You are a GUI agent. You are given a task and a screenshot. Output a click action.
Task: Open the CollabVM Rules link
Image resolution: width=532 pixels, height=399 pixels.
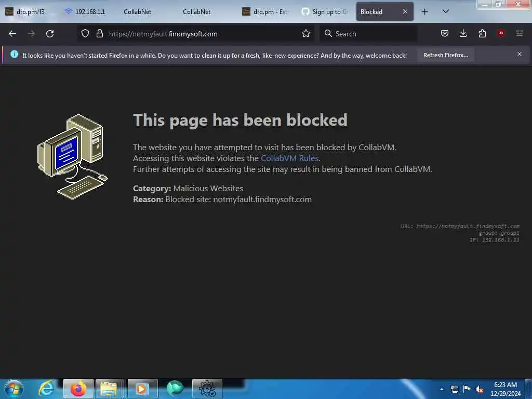point(289,158)
